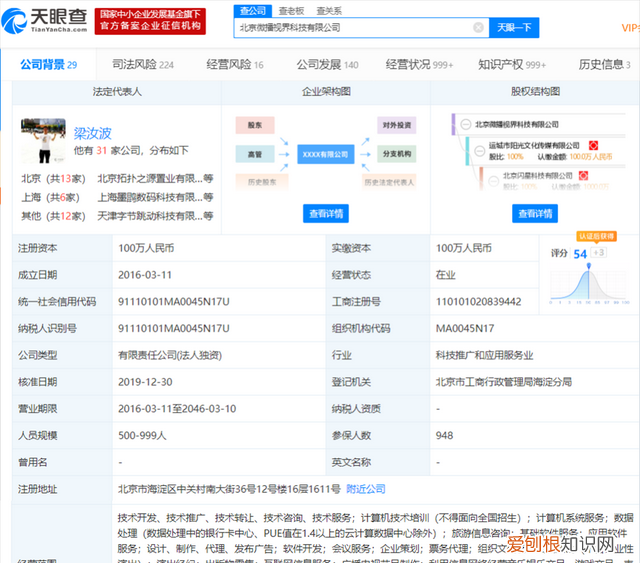Click the 认证后获得 orange badge
This screenshot has width=640, height=563.
pyautogui.click(x=596, y=236)
